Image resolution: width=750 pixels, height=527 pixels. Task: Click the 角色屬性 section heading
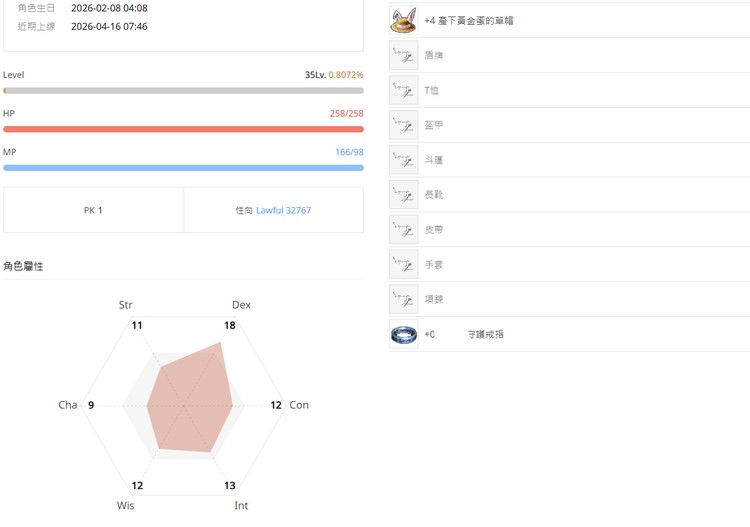pos(23,266)
